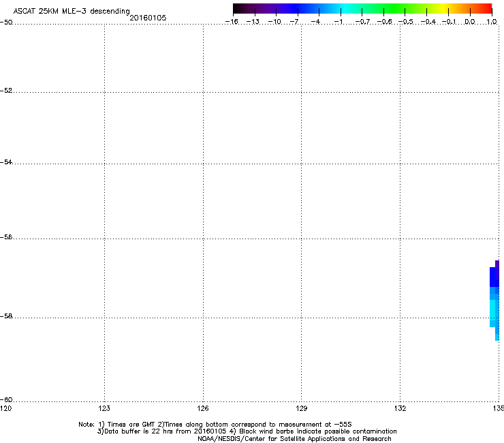Click the longitude label 120
This screenshot has width=504, height=443.
tap(5, 408)
